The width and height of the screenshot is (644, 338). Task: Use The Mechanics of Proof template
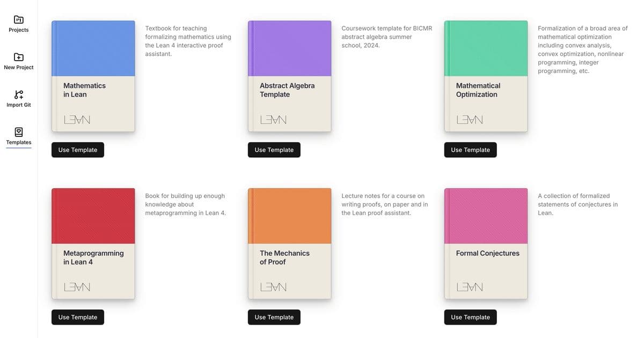coord(274,317)
